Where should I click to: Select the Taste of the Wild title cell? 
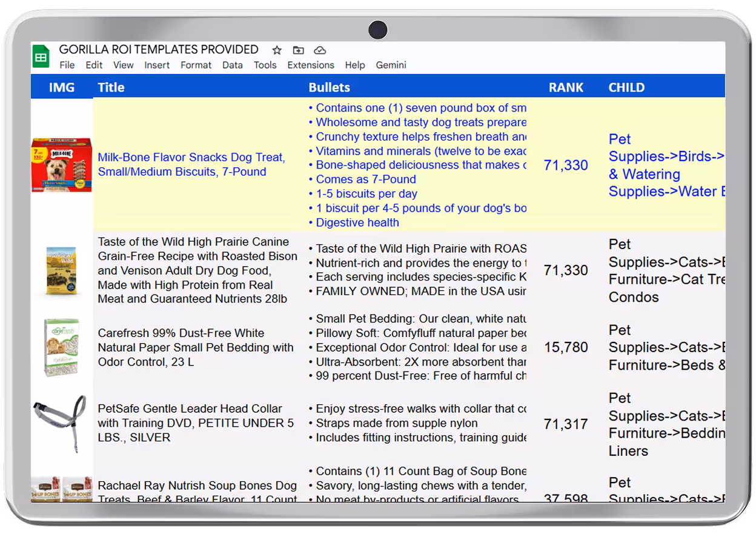coord(199,270)
